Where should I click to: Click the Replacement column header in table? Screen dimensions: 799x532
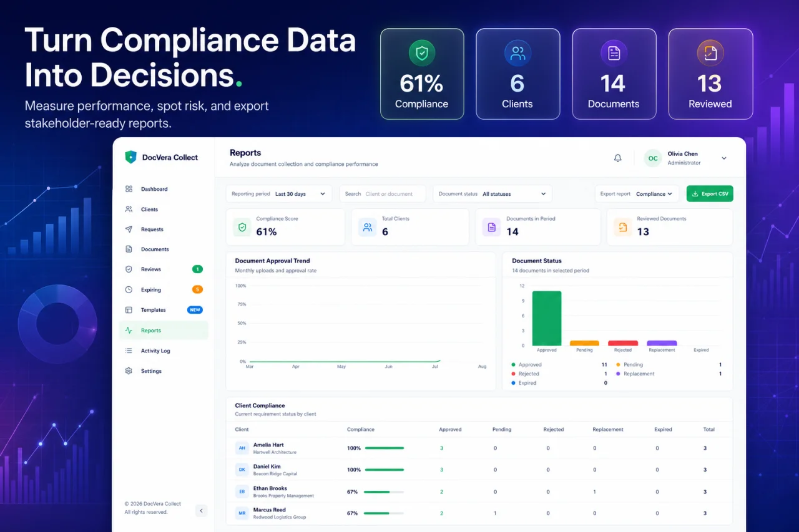(608, 430)
